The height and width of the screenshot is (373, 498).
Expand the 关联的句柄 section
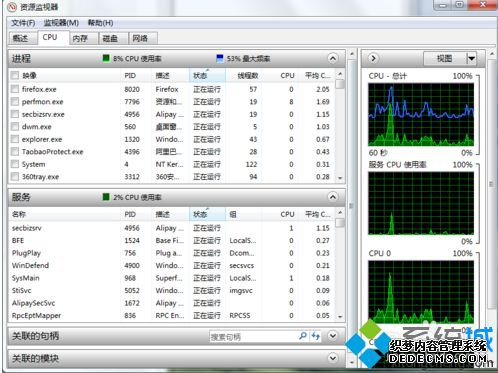click(x=333, y=336)
